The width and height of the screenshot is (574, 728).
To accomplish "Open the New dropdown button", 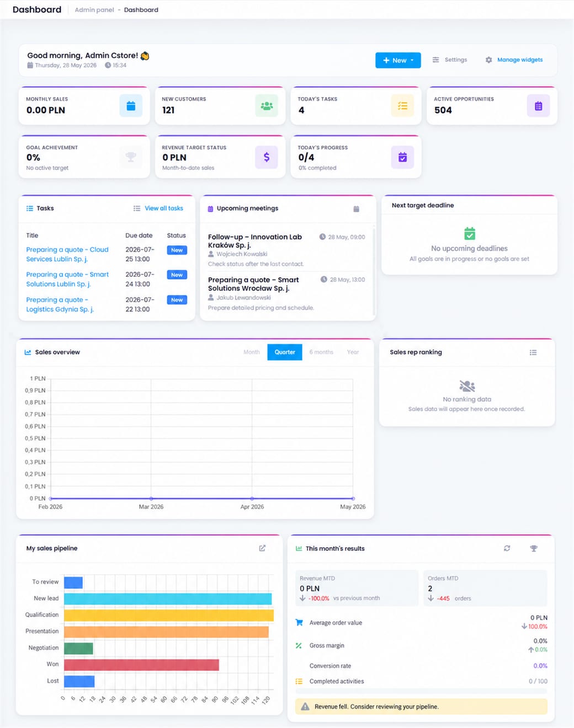I will [398, 60].
